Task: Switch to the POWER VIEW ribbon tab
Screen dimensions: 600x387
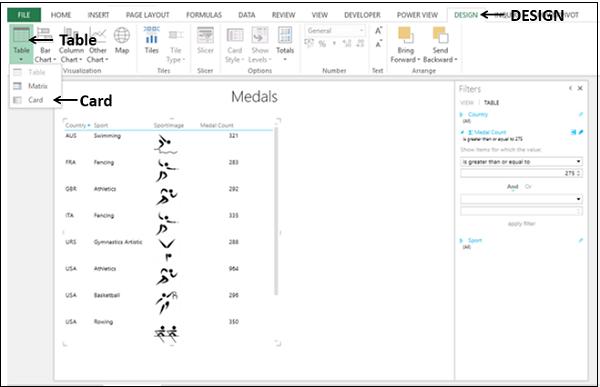Action: [417, 15]
